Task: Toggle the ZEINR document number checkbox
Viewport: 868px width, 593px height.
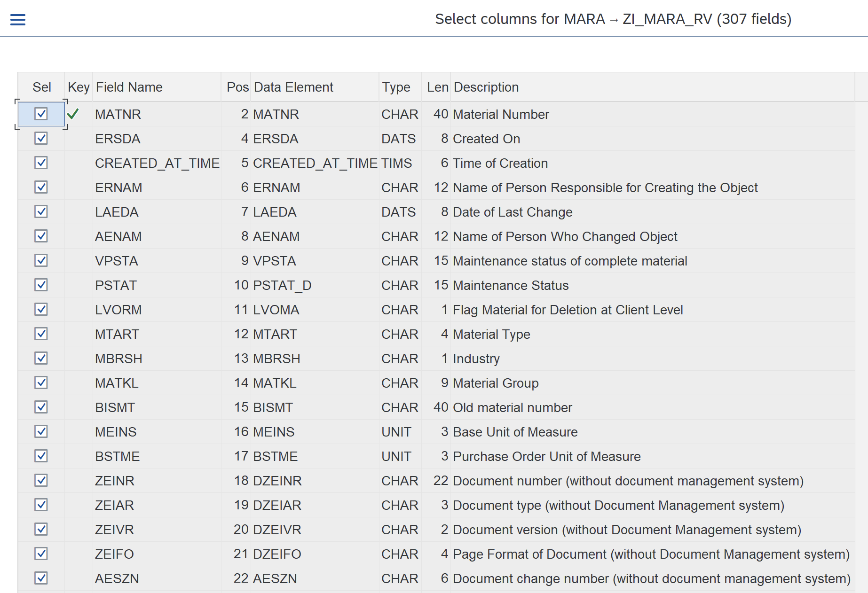Action: pyautogui.click(x=41, y=481)
